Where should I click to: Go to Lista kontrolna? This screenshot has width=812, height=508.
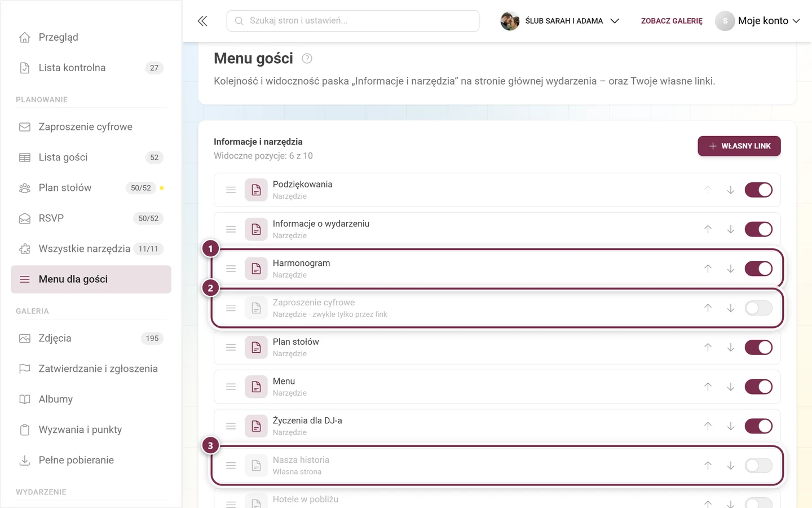pyautogui.click(x=91, y=68)
